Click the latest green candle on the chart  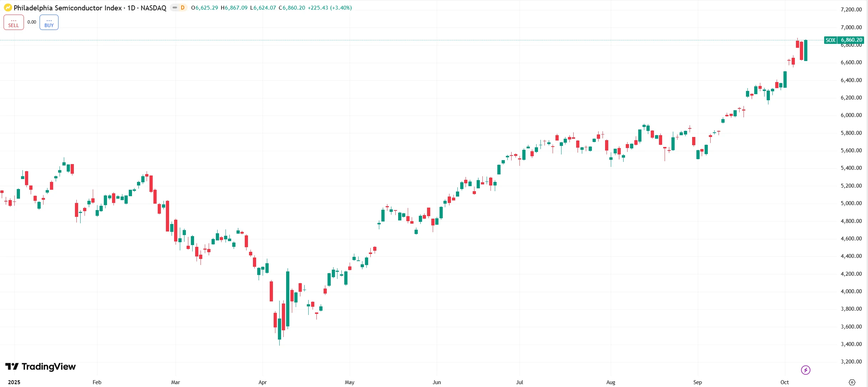pyautogui.click(x=806, y=51)
